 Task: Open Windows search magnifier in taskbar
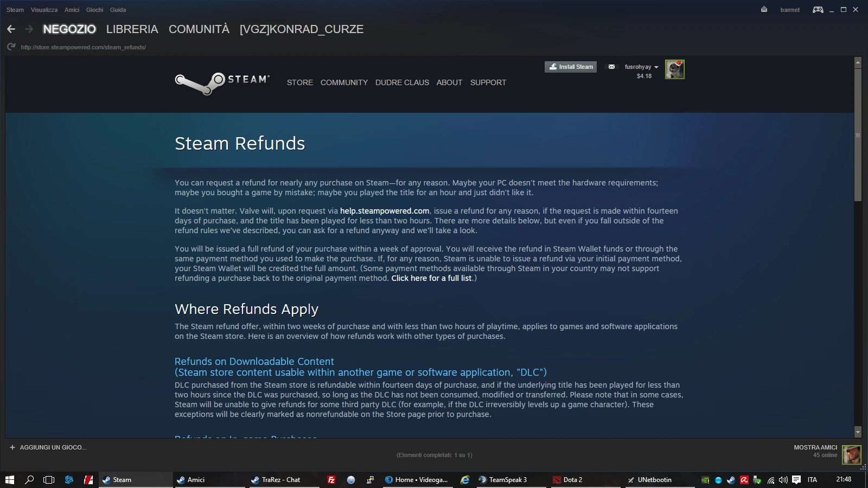[30, 480]
